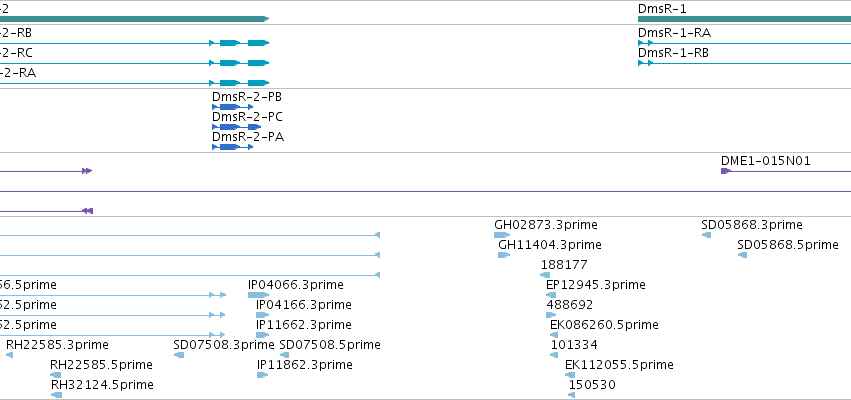851x400 pixels.
Task: Select the RH32124.5prime feature glyph
Action: [56, 395]
